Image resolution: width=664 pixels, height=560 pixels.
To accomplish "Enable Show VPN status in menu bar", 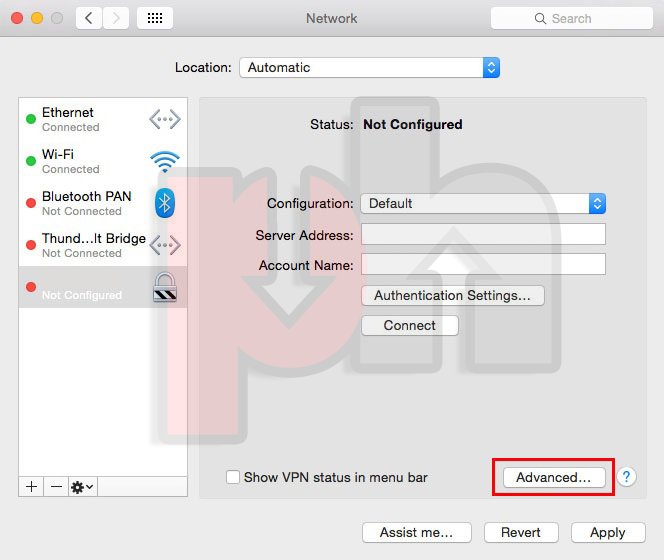I will [x=232, y=477].
